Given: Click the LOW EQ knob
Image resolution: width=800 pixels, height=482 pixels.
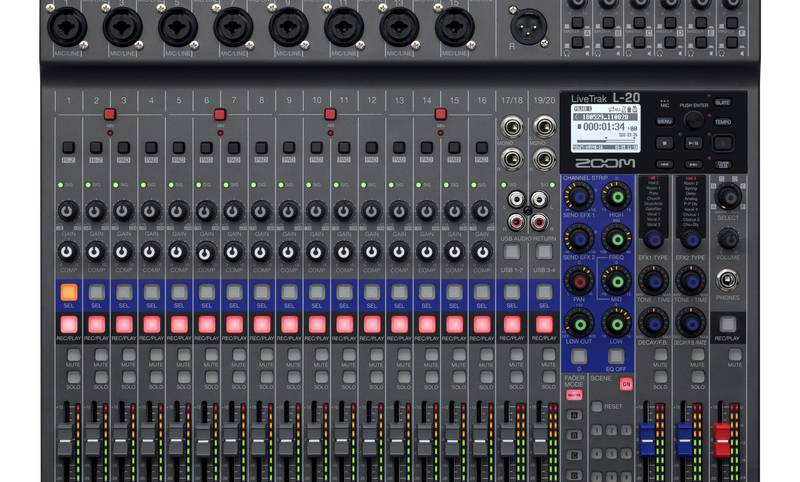Looking at the screenshot, I should click(x=617, y=323).
